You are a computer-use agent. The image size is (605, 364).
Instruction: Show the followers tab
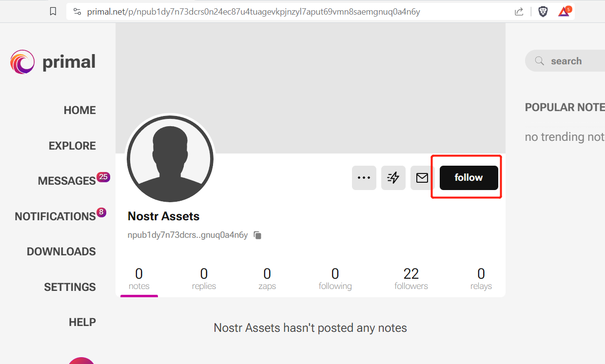click(411, 279)
